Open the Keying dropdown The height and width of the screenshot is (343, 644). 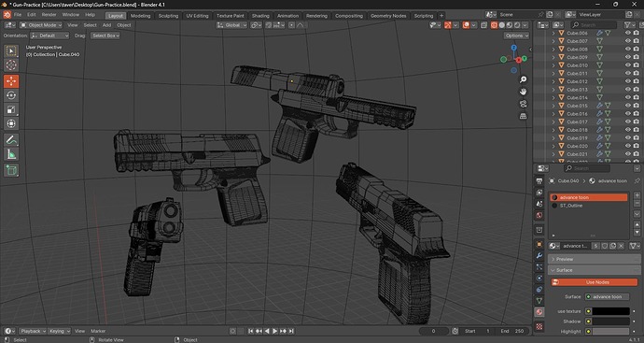[x=59, y=331]
